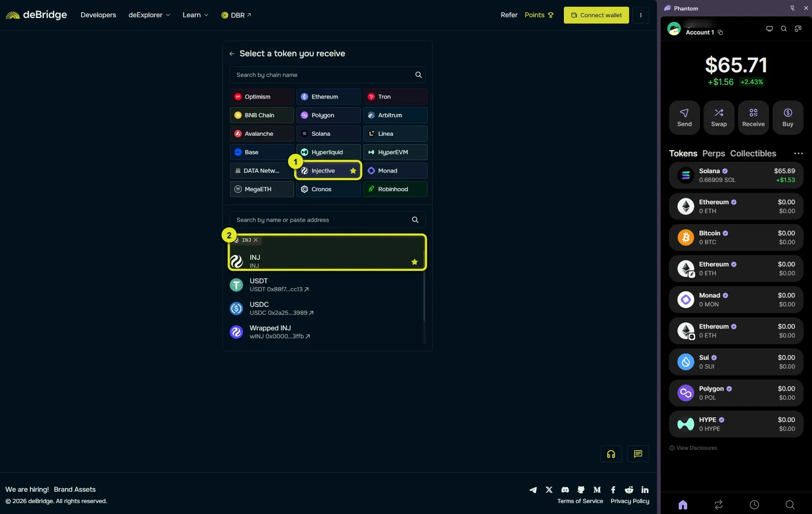Viewport: 812px width, 514px height.
Task: Open the Developers menu item
Action: (x=98, y=15)
